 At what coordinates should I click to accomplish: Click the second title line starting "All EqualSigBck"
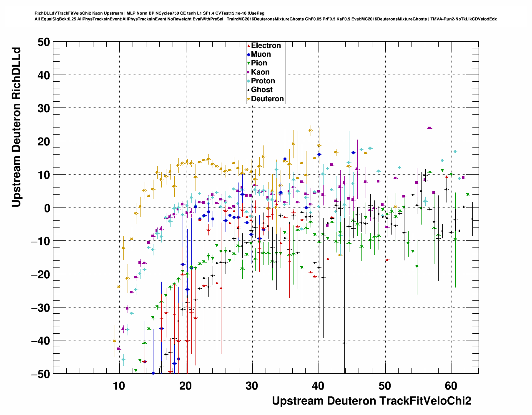coord(266,19)
